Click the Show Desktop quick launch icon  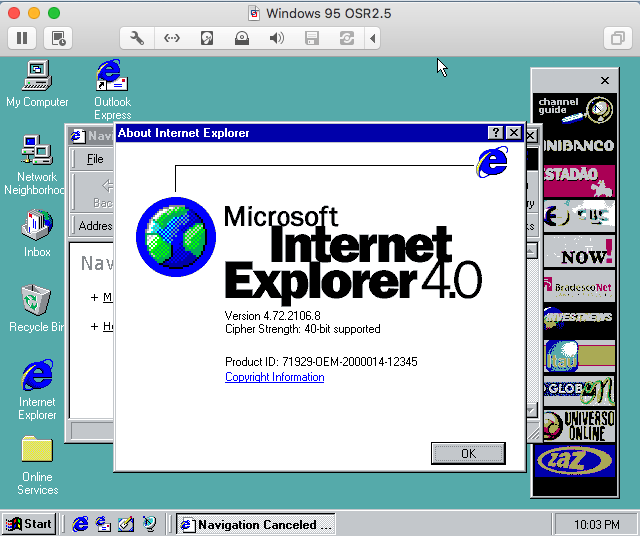coord(125,524)
